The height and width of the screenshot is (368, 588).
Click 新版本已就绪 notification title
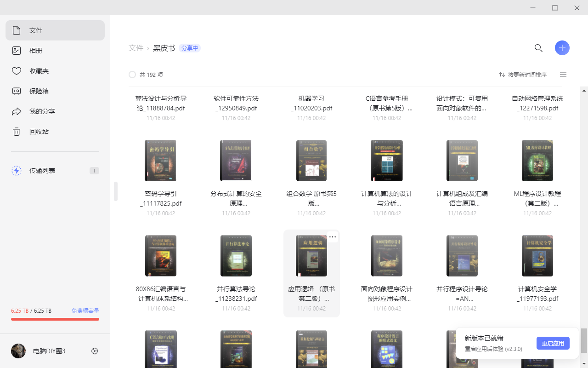pos(484,338)
